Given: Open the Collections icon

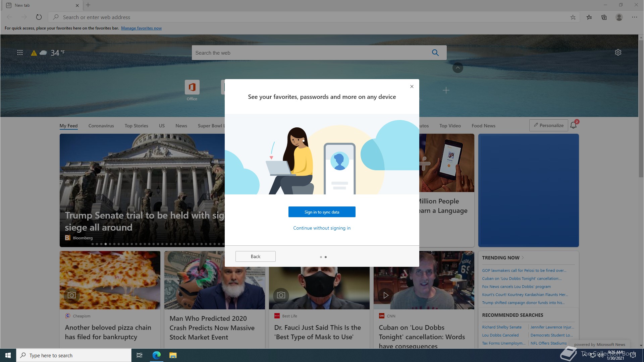Looking at the screenshot, I should [604, 17].
